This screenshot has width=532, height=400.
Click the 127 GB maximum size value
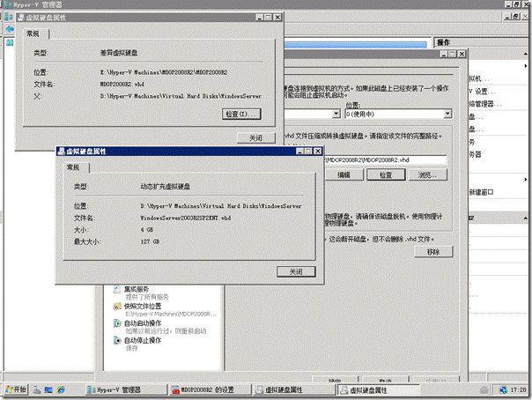tap(150, 242)
